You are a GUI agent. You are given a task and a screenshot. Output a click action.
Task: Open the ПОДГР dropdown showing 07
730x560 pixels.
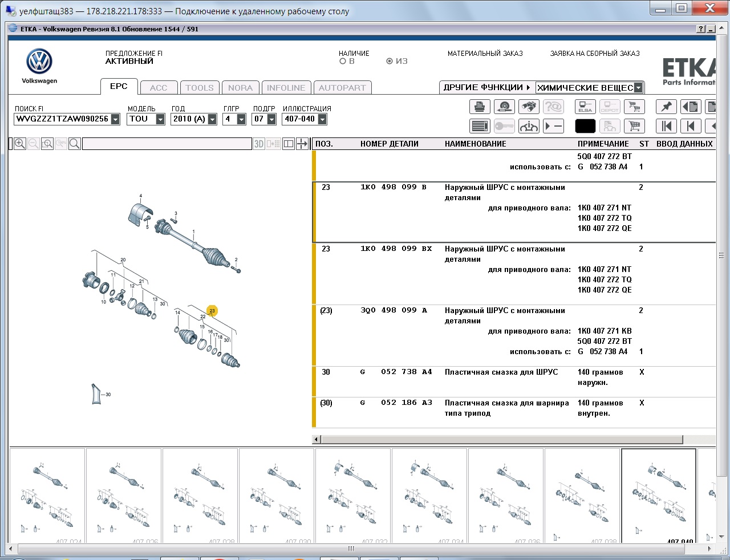[271, 119]
